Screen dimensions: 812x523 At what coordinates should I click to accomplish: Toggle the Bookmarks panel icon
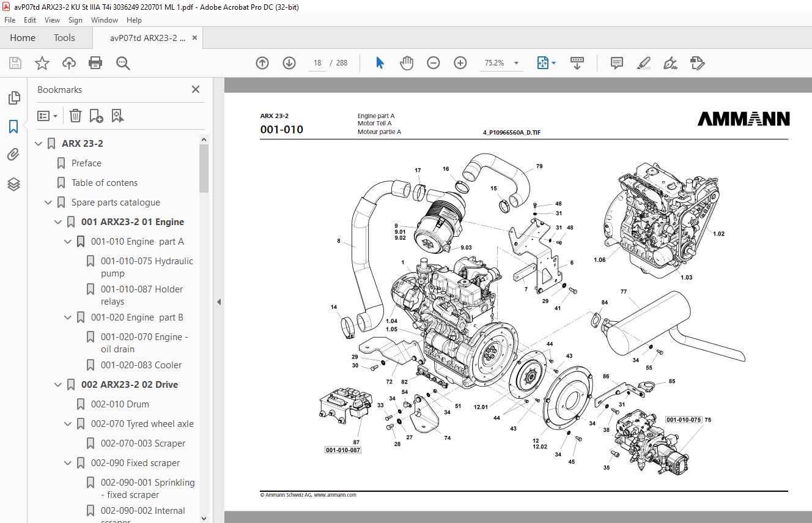(13, 127)
